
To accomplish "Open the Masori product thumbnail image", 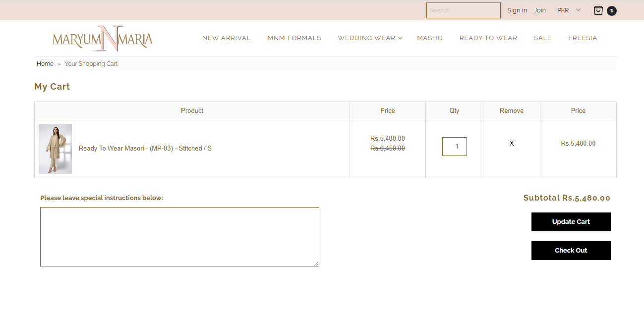I will 56,149.
